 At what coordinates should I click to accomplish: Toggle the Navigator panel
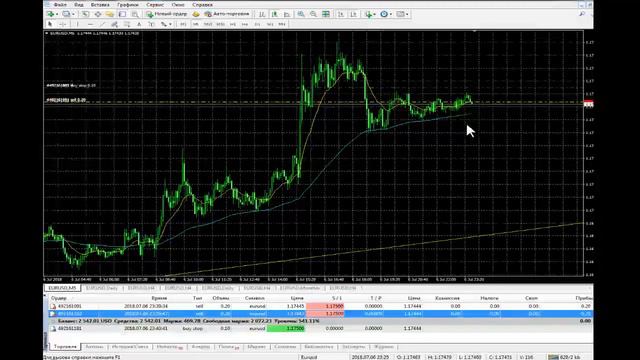(110, 14)
